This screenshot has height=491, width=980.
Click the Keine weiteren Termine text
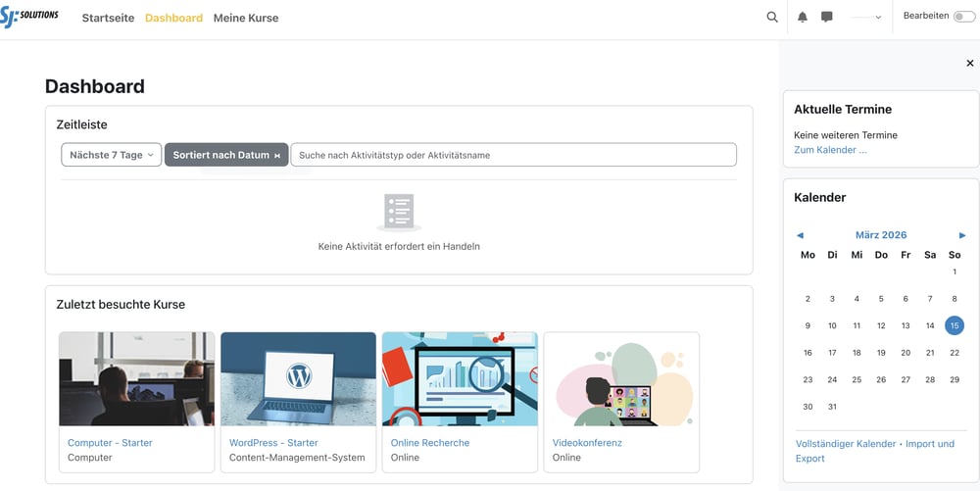(x=846, y=135)
